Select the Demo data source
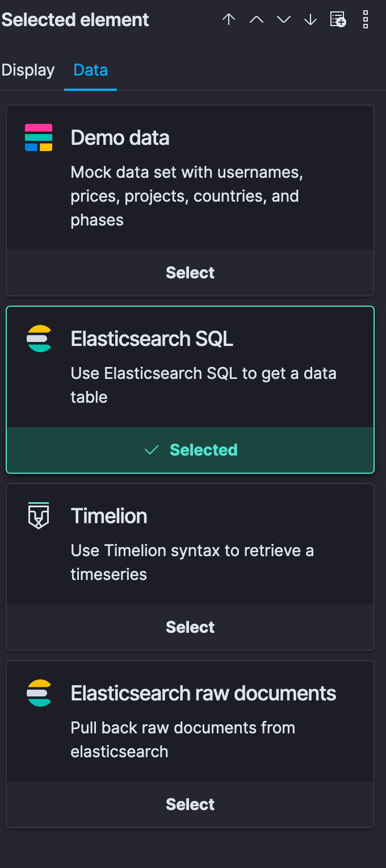 click(190, 273)
